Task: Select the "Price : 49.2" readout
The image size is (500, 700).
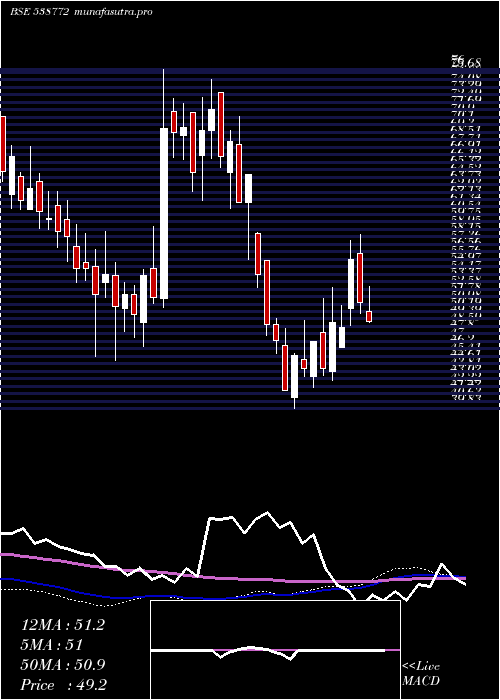Action: coord(64,684)
